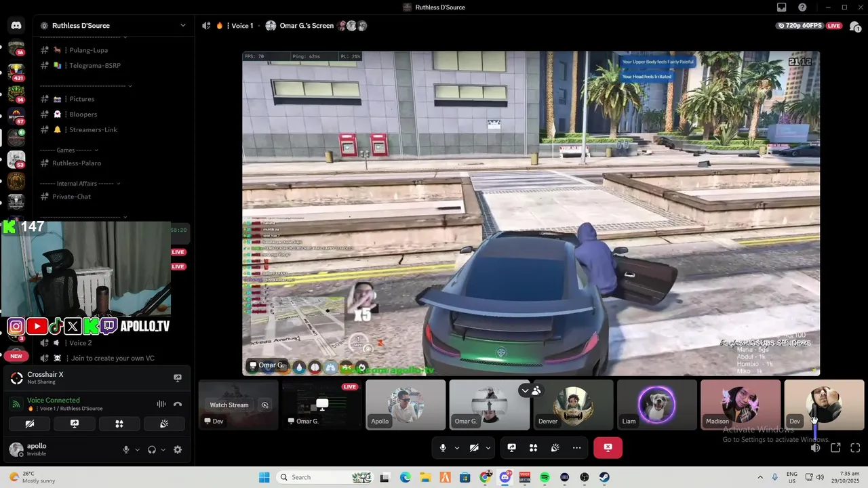Click Voice 1 channel name in header

click(242, 26)
